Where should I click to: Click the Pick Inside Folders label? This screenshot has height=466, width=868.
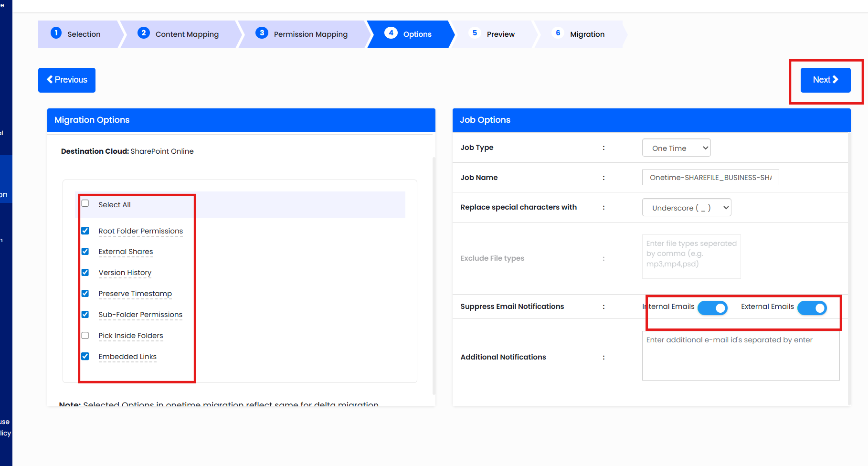[131, 336]
